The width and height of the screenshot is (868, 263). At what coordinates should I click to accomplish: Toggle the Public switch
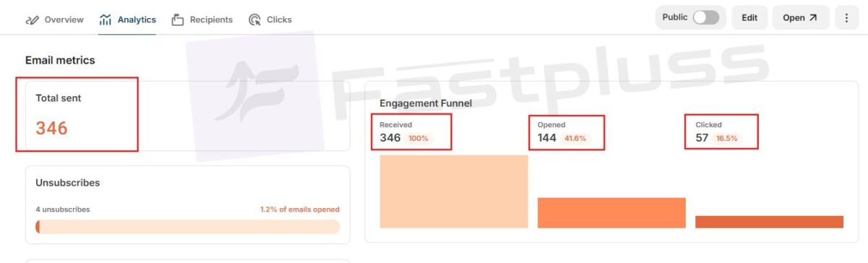point(706,18)
